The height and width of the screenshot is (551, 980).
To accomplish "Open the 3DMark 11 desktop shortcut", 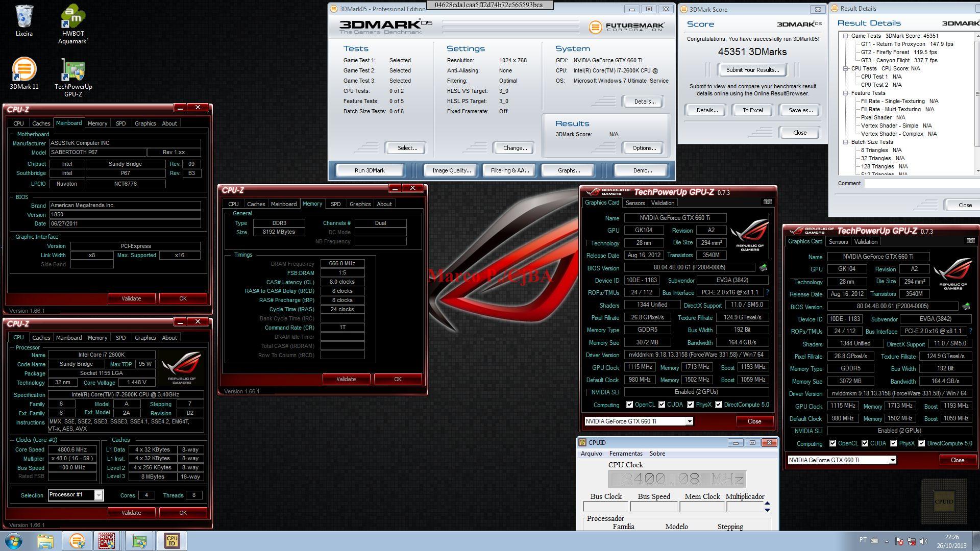I will click(24, 73).
